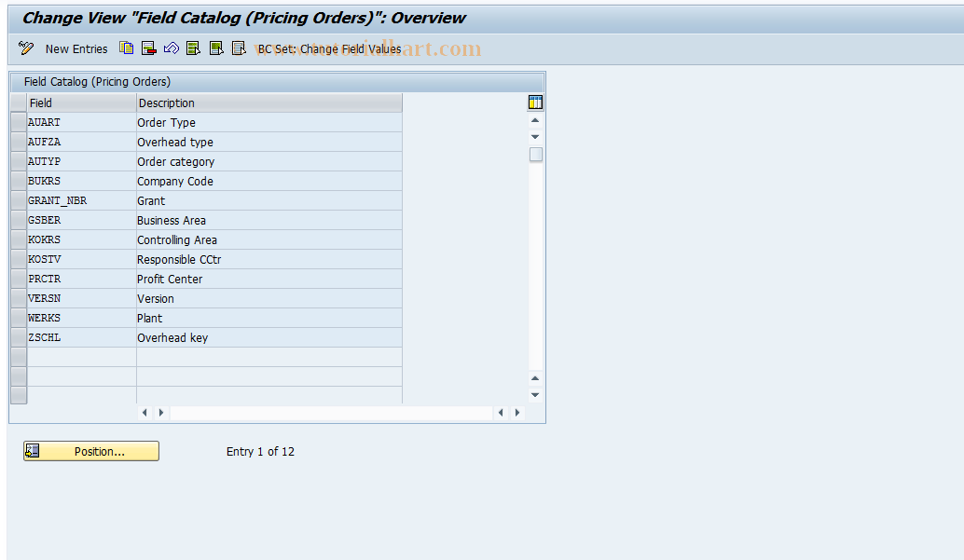Click Select Block icon in toolbar
Viewport: 964px width, 560px height.
[215, 48]
